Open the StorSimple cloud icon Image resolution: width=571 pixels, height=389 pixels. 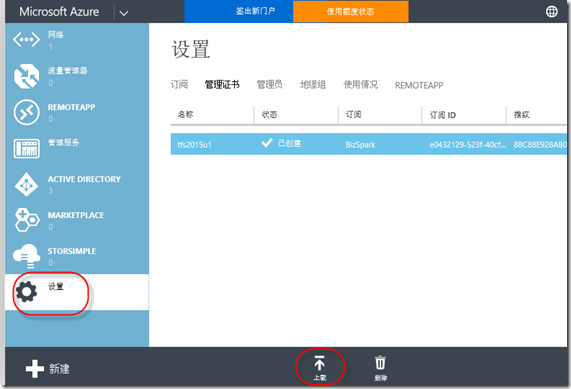(x=26, y=256)
